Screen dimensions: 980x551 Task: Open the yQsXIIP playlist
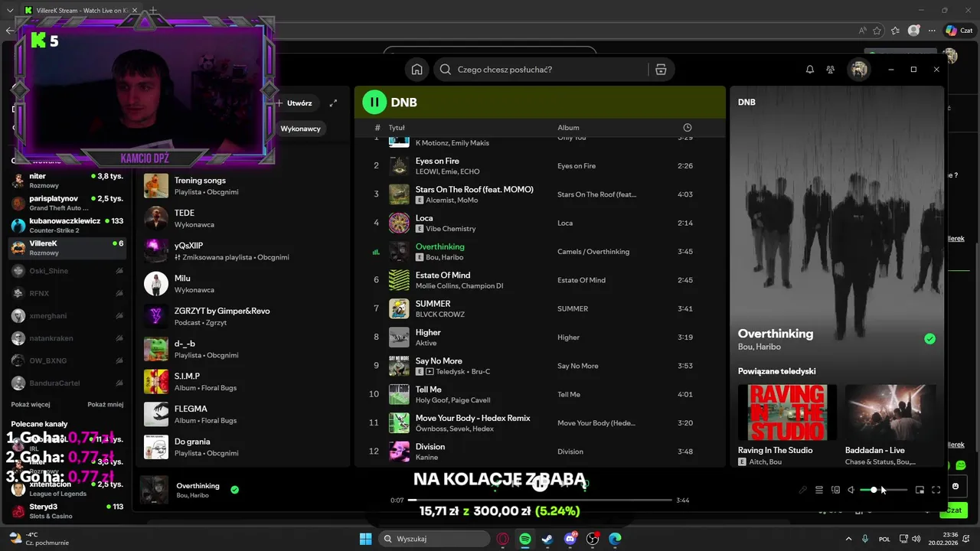[x=243, y=251]
